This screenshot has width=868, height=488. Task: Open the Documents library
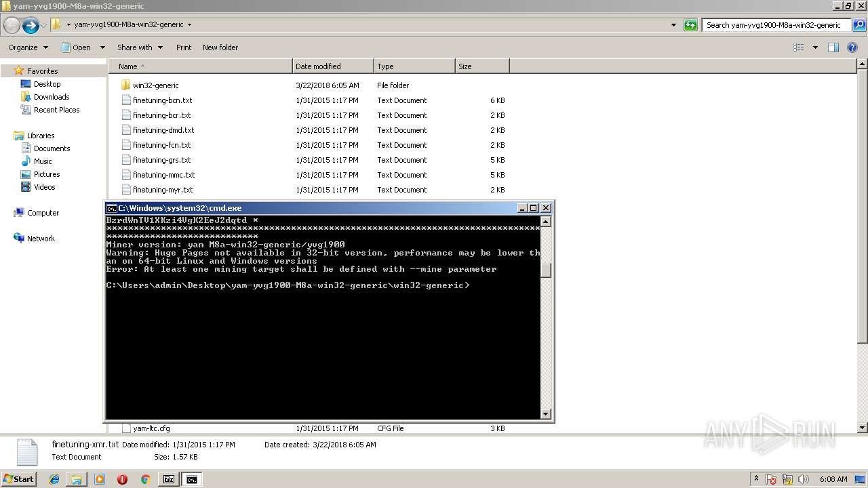(x=52, y=148)
